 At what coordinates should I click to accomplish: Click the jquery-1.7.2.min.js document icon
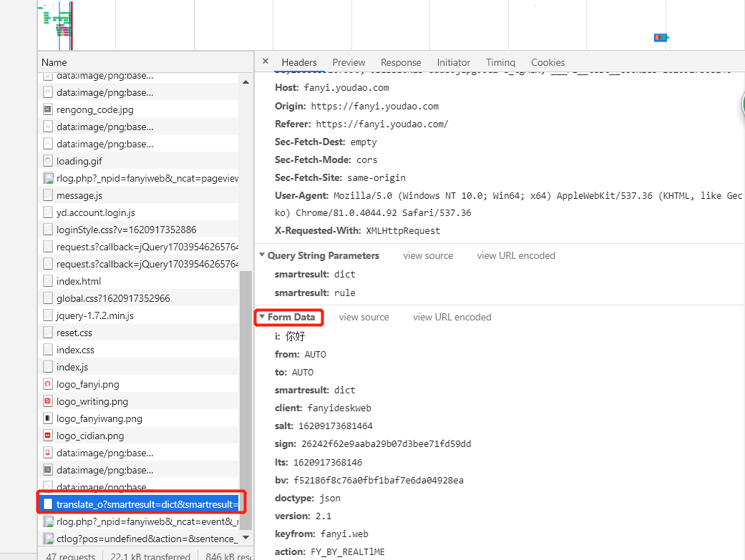pos(47,315)
